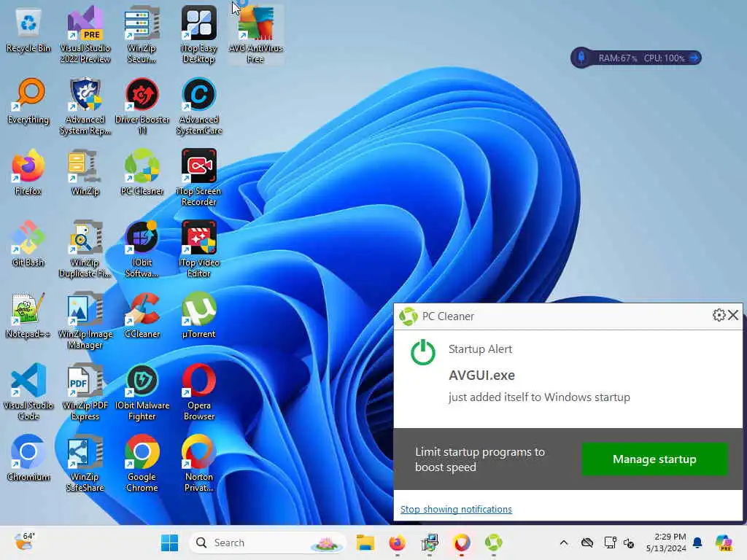
Task: Open File Explorer from the taskbar
Action: pos(365,542)
